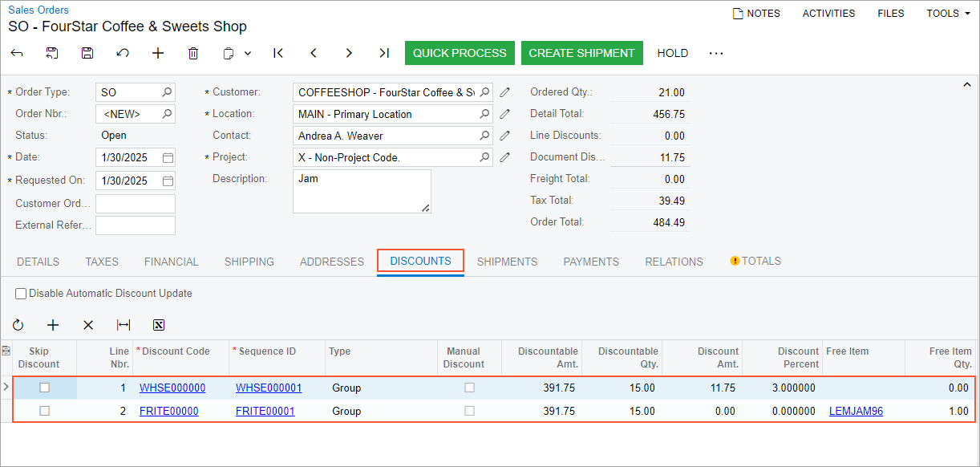Check Skip Discount for WHSE000000 row

45,388
